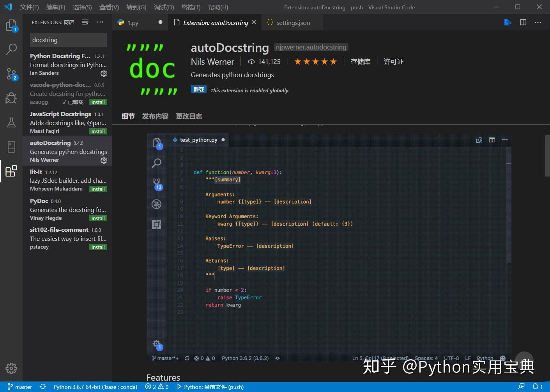Click the filter icon in Extensions panel
Image resolution: width=550 pixels, height=392 pixels.
[x=85, y=22]
